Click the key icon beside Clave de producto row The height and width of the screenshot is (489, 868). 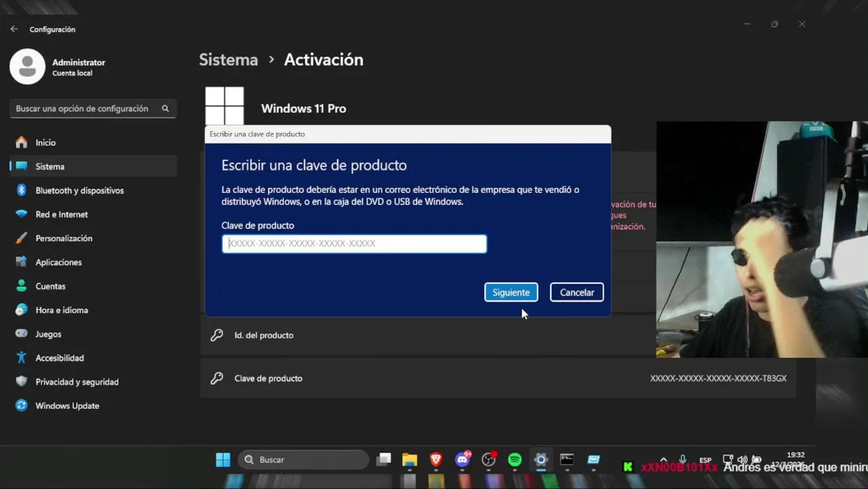[217, 378]
